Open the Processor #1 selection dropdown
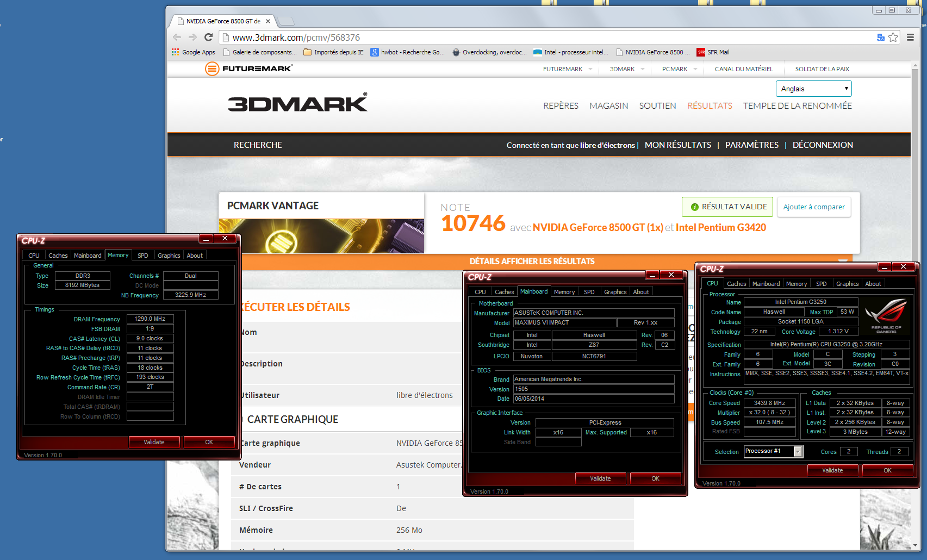 click(798, 451)
